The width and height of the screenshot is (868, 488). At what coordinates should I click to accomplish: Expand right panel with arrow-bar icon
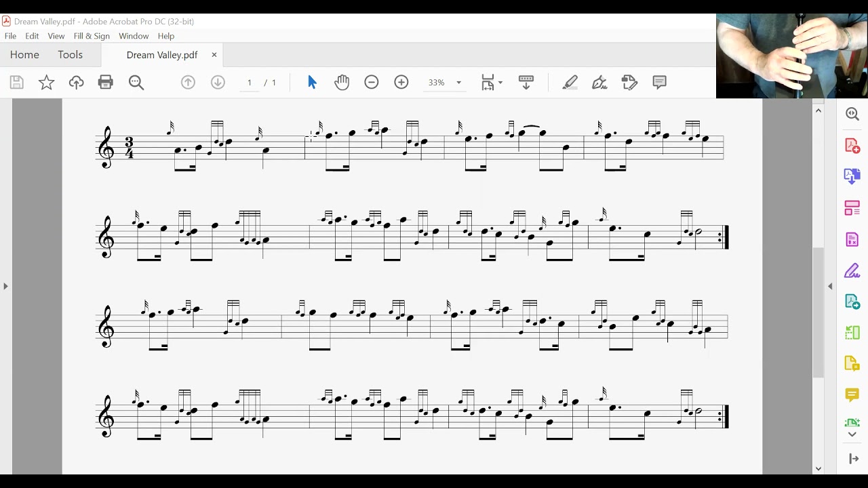click(x=853, y=459)
